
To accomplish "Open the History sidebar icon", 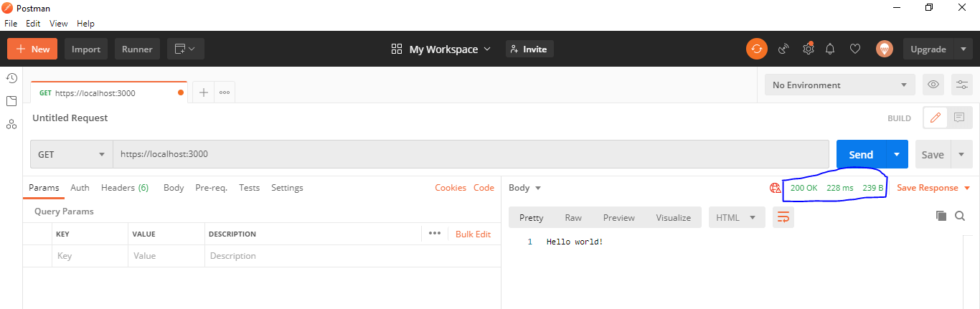I will coord(11,78).
